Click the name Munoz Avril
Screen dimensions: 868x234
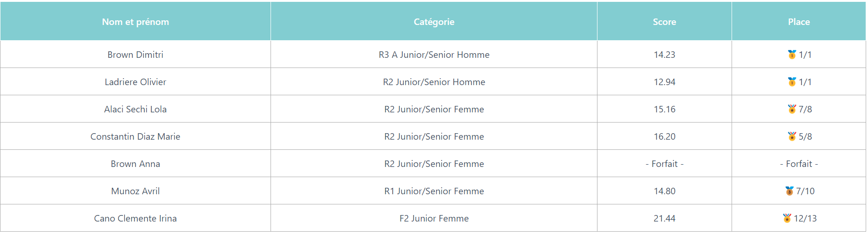click(x=135, y=191)
